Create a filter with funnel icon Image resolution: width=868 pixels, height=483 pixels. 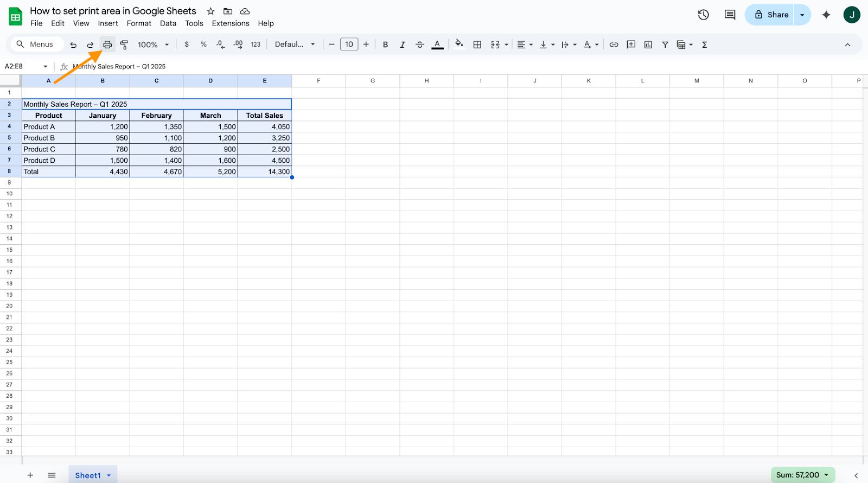pyautogui.click(x=665, y=45)
